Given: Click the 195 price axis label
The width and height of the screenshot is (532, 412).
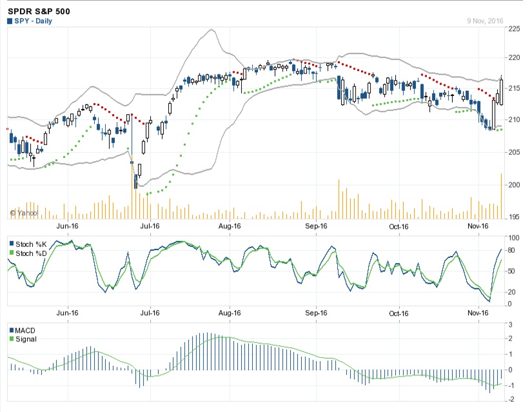Looking at the screenshot, I should 514,217.
